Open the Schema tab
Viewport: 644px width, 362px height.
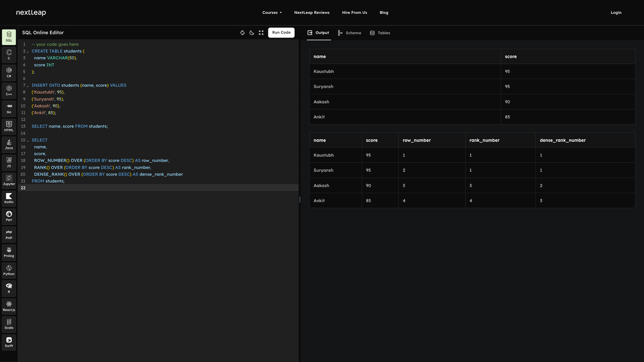349,33
